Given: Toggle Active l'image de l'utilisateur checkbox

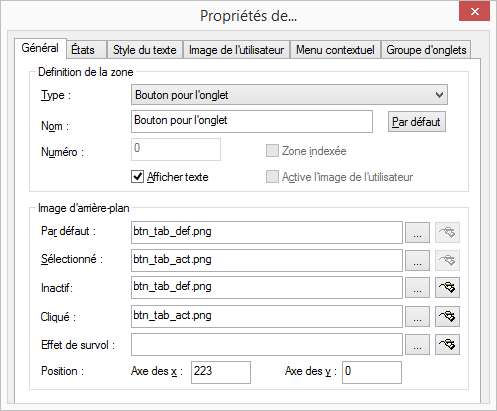Looking at the screenshot, I should click(x=272, y=177).
